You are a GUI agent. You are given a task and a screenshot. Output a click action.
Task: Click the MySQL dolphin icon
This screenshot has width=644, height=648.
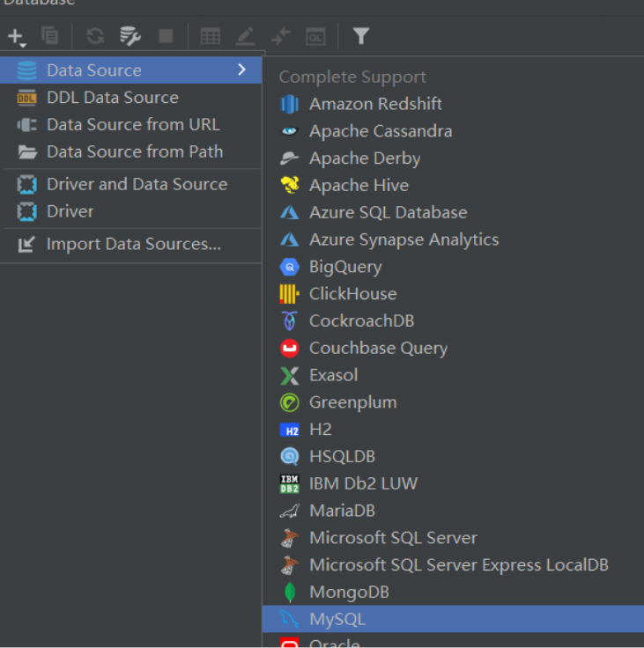(290, 620)
